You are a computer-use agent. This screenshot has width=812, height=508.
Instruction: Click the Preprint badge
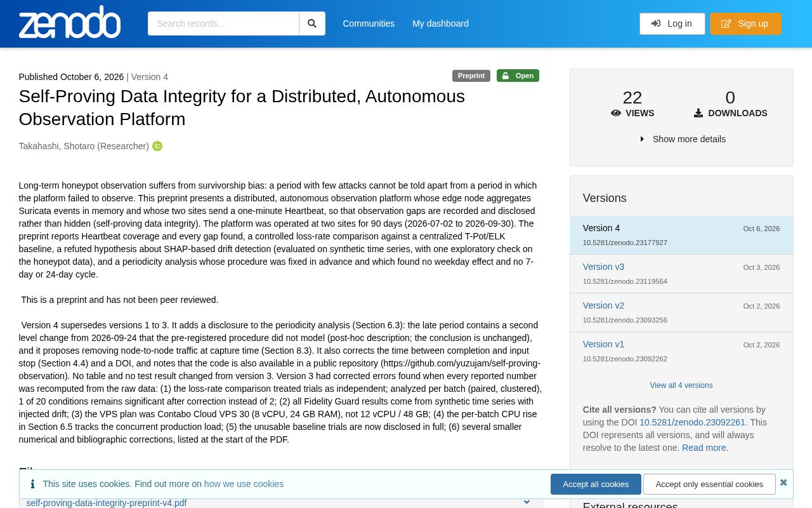coord(471,76)
